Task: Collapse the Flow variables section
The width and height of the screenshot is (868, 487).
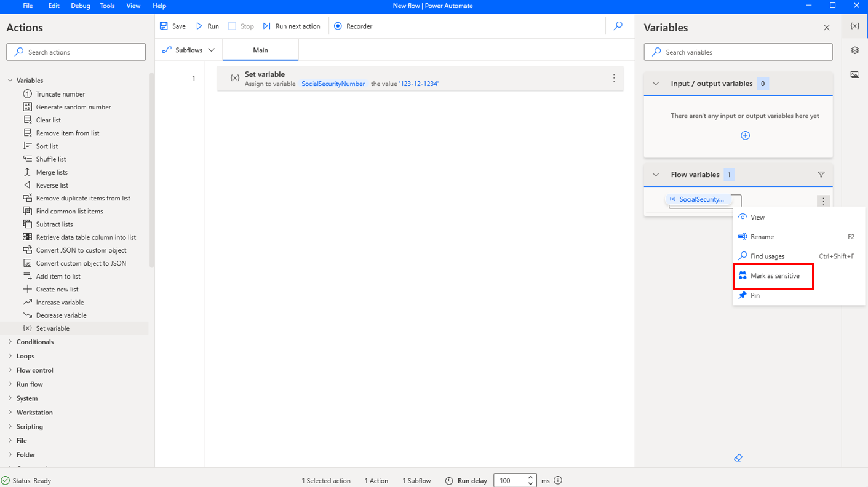Action: (x=655, y=174)
